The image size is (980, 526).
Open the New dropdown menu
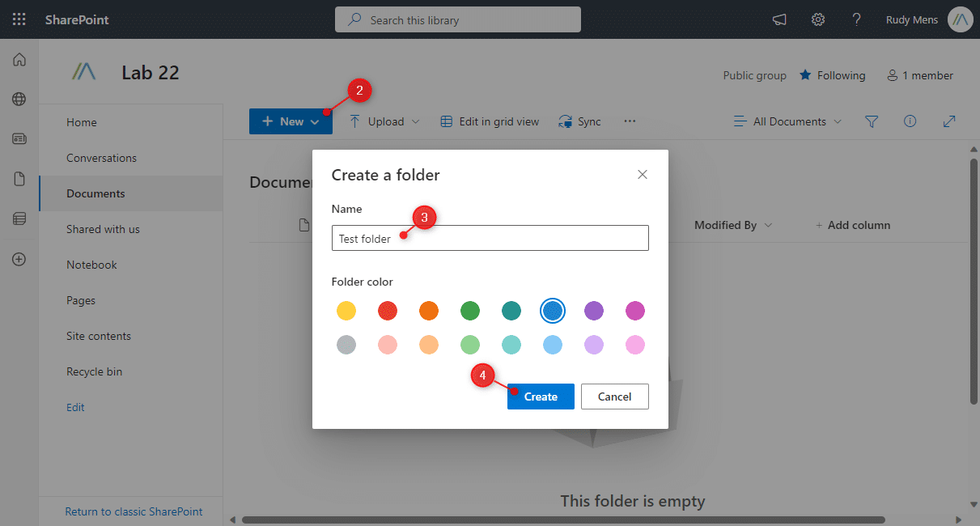(x=291, y=121)
